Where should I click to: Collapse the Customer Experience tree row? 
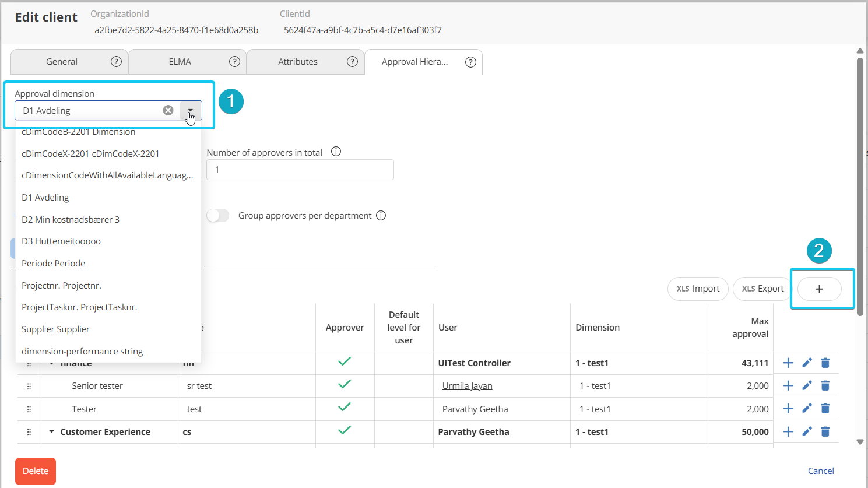click(x=51, y=432)
